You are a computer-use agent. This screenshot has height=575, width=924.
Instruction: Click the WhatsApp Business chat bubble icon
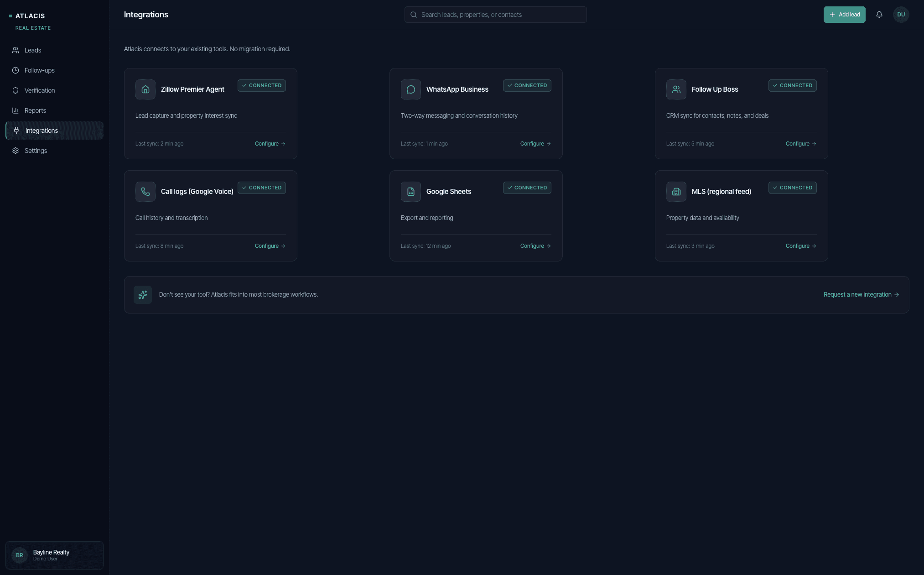(410, 89)
